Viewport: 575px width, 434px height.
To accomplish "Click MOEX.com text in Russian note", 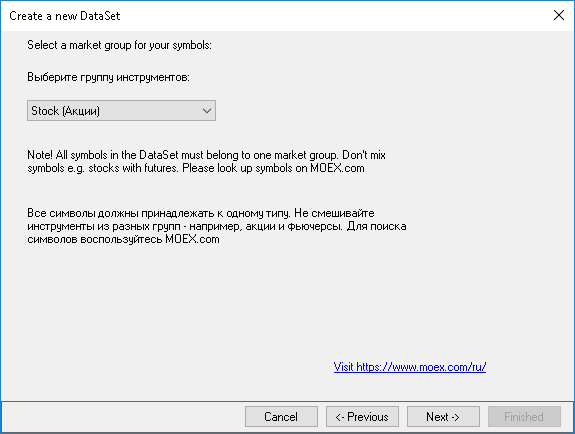I will coord(192,239).
